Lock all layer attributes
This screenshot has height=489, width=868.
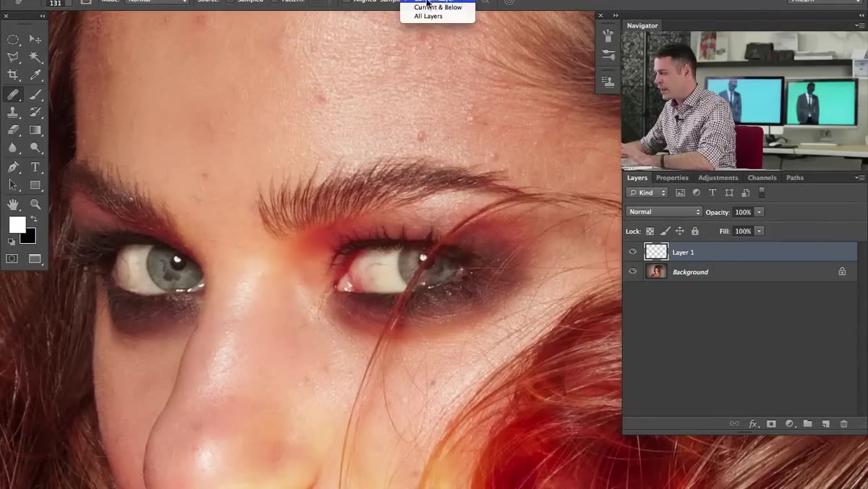tap(695, 231)
